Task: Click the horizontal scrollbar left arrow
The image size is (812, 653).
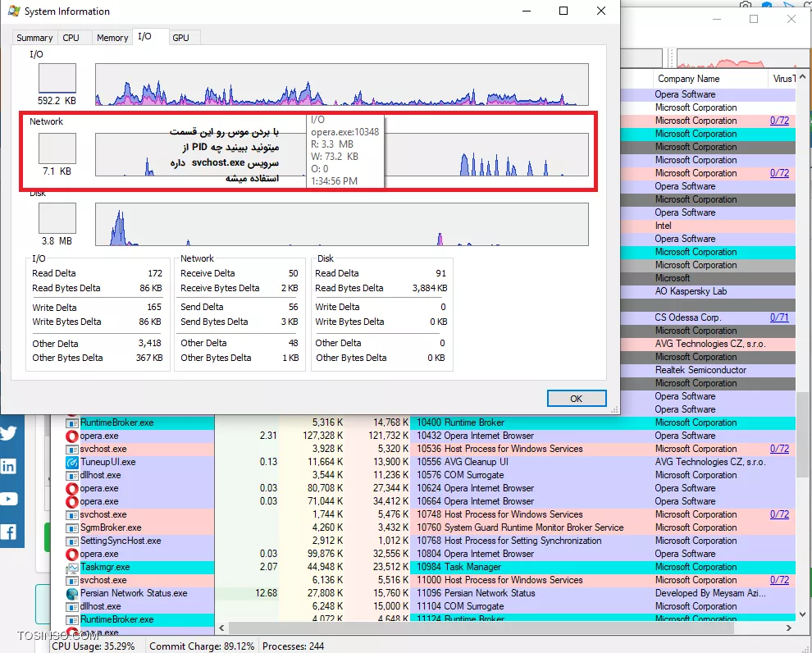Action: (221, 628)
